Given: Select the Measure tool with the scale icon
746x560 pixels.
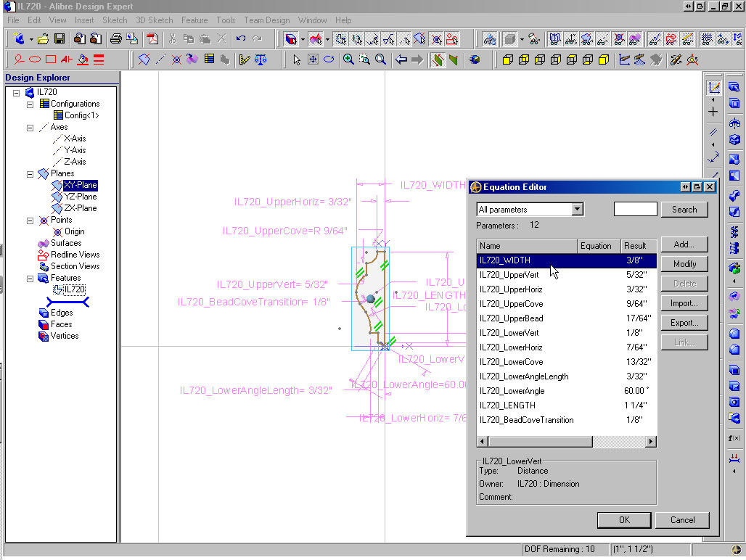Looking at the screenshot, I should point(261,59).
